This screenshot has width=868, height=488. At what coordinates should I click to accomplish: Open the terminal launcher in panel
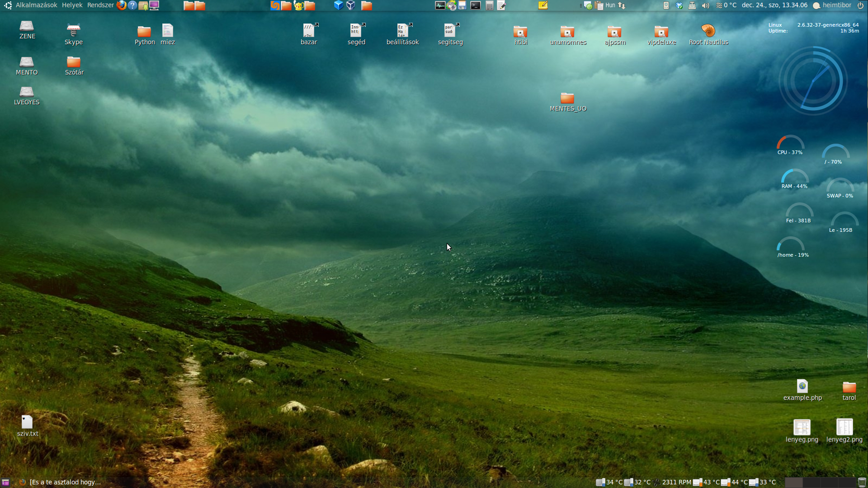475,5
